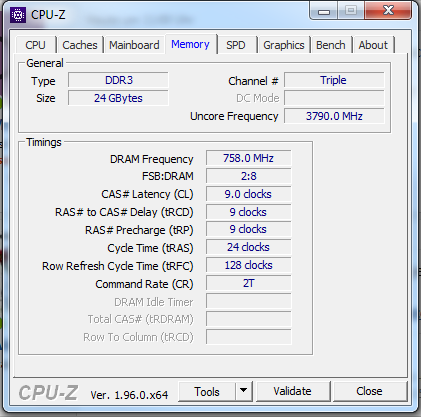421x417 pixels.
Task: Select Uncore Frequency value 3790.0 MHz
Action: (334, 116)
